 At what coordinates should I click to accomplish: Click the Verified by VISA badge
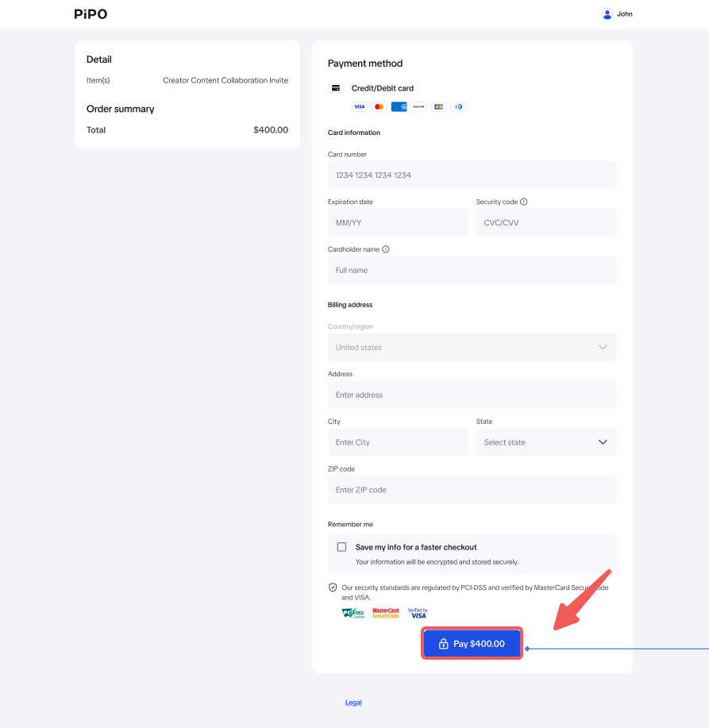pyautogui.click(x=418, y=614)
